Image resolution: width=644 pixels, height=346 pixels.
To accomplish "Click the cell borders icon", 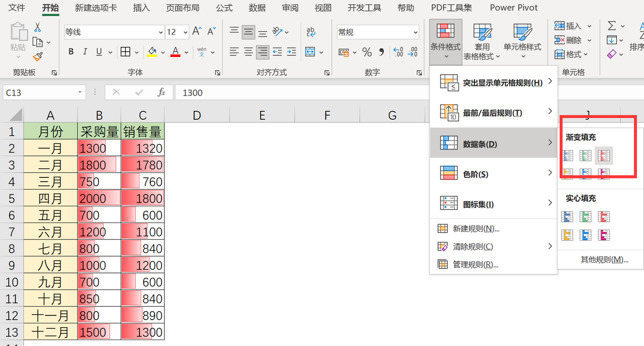I will [x=126, y=52].
